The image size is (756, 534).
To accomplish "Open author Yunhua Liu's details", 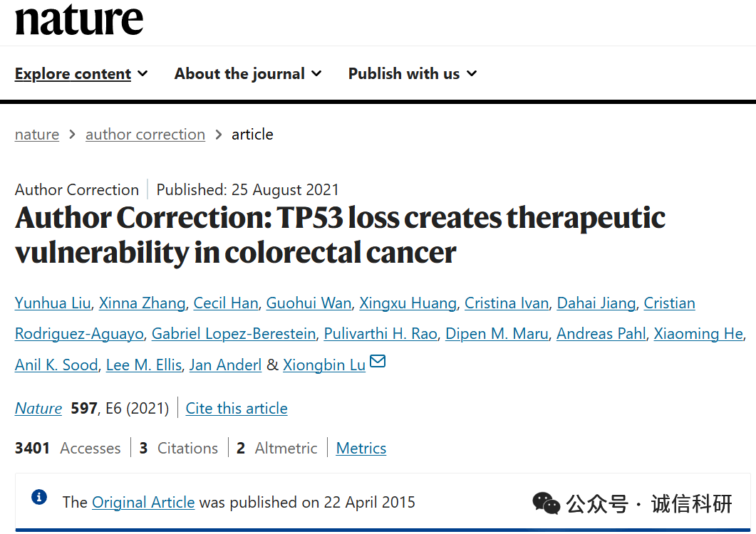I will [x=53, y=303].
